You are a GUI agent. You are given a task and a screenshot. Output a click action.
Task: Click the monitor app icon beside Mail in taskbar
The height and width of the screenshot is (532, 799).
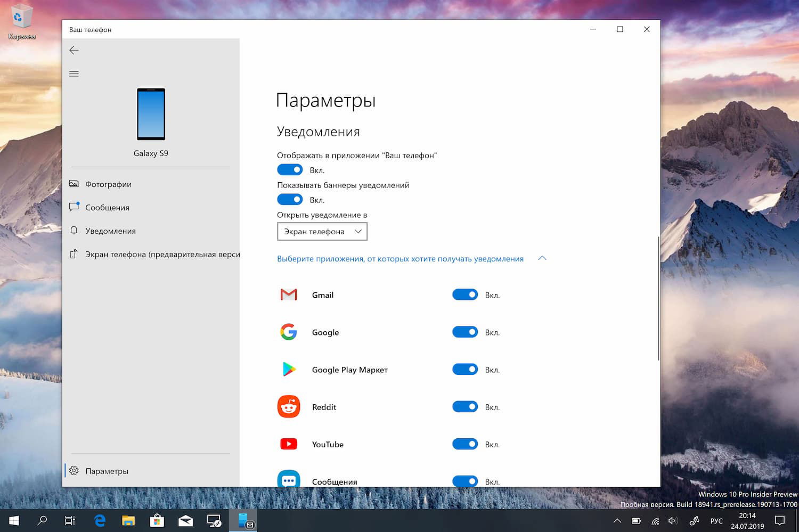(x=214, y=520)
